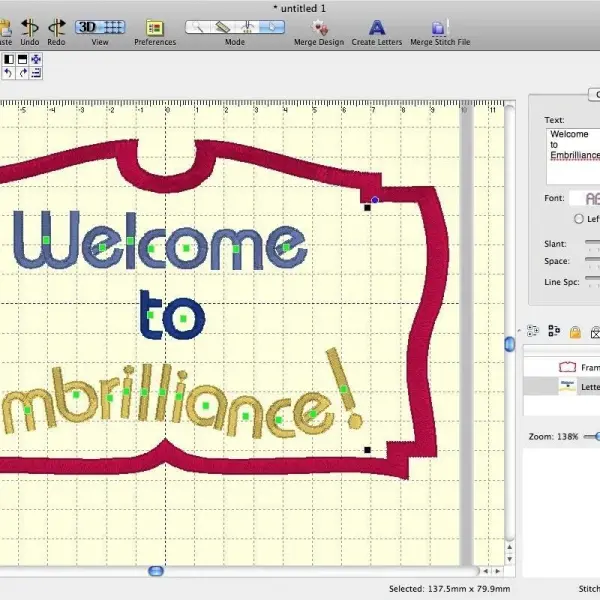Click the horizontal scrollbar thumb

point(156,571)
